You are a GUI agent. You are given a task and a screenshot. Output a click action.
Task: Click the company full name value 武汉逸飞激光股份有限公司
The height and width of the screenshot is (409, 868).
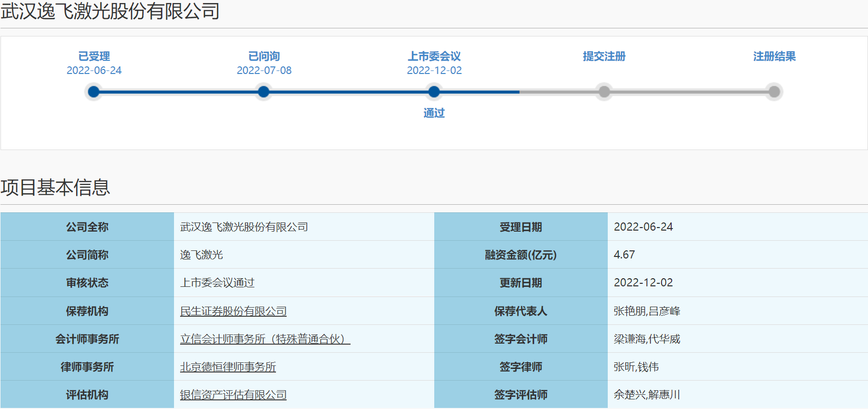pyautogui.click(x=244, y=227)
